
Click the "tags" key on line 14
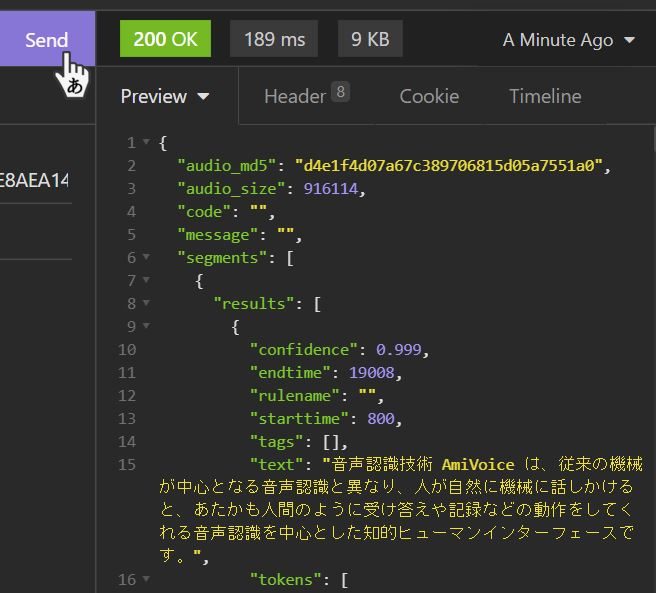[276, 442]
